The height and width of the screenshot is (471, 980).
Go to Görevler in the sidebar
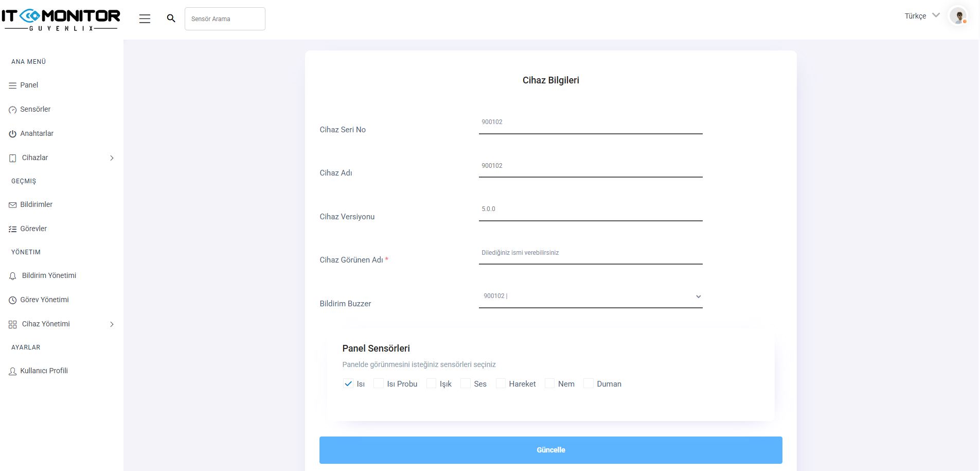click(x=33, y=229)
